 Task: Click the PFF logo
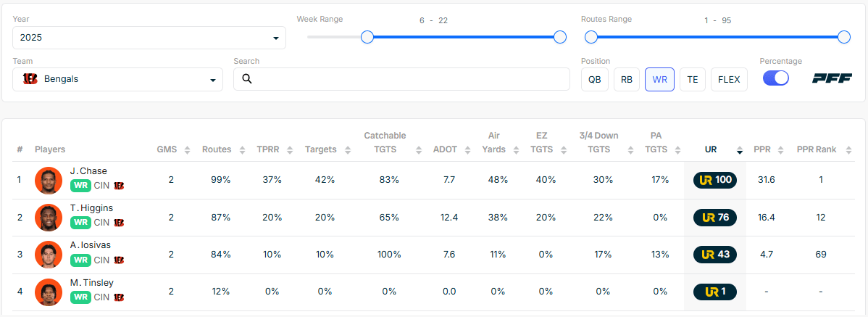[x=832, y=78]
